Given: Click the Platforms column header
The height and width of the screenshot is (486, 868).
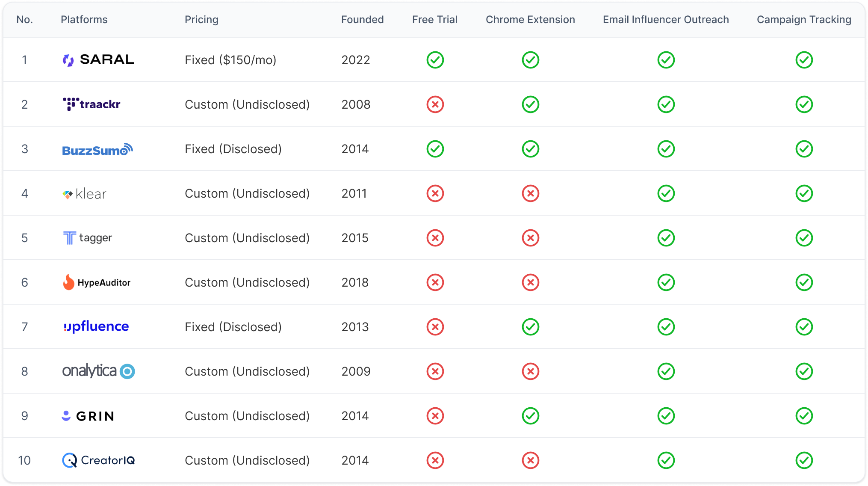Looking at the screenshot, I should tap(84, 20).
